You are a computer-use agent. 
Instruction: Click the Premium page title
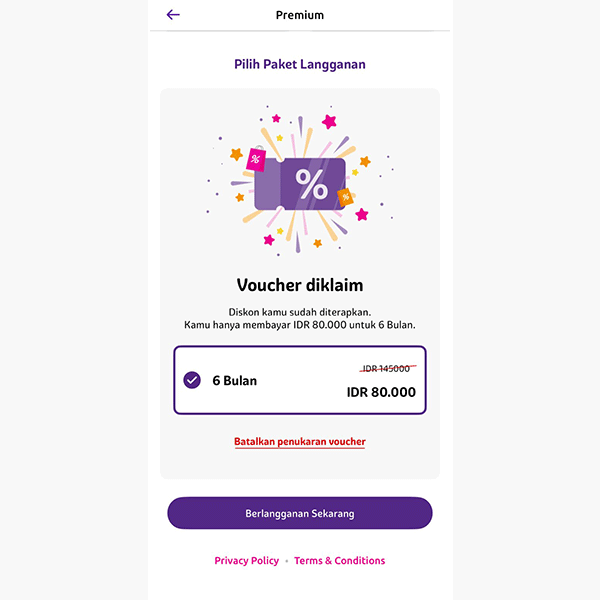coord(300,15)
